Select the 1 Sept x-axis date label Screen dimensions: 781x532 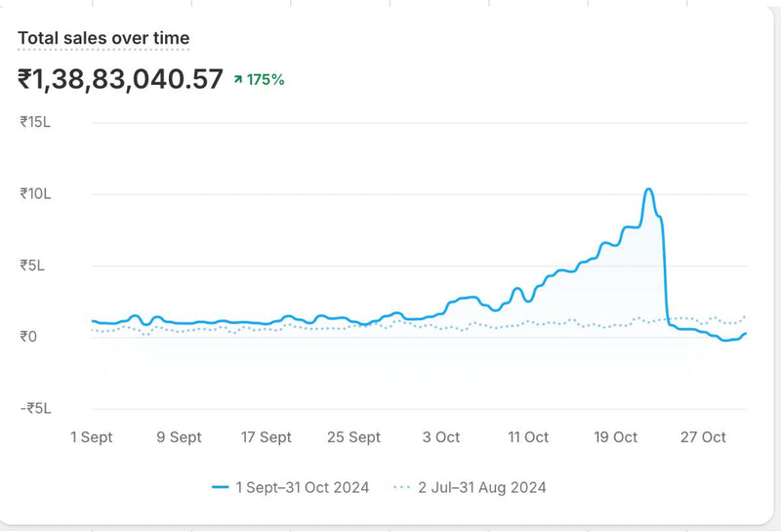(91, 437)
